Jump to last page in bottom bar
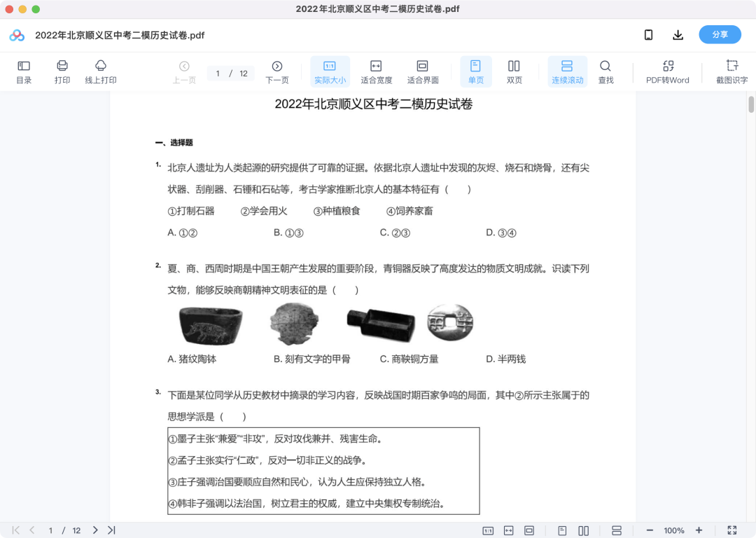The height and width of the screenshot is (538, 756). click(x=111, y=530)
